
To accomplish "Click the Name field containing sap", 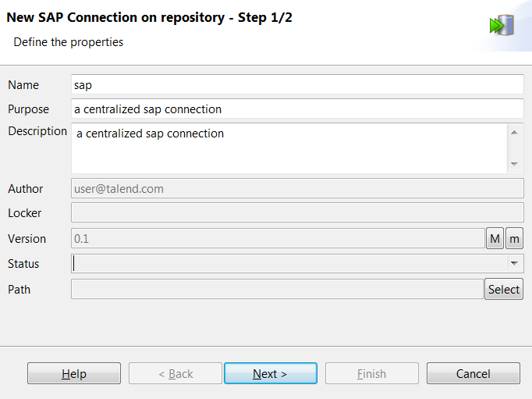I will [x=296, y=84].
